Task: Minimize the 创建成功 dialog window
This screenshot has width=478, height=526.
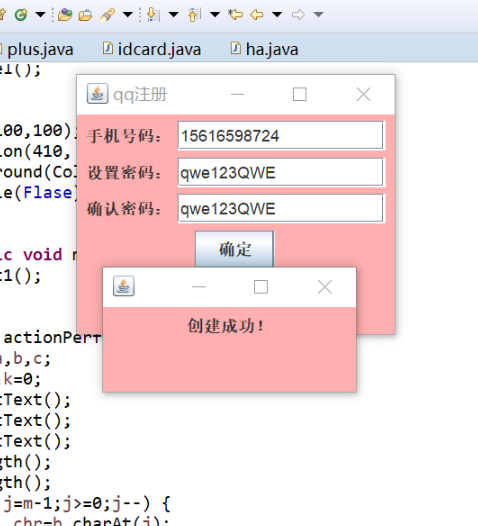Action: click(199, 287)
